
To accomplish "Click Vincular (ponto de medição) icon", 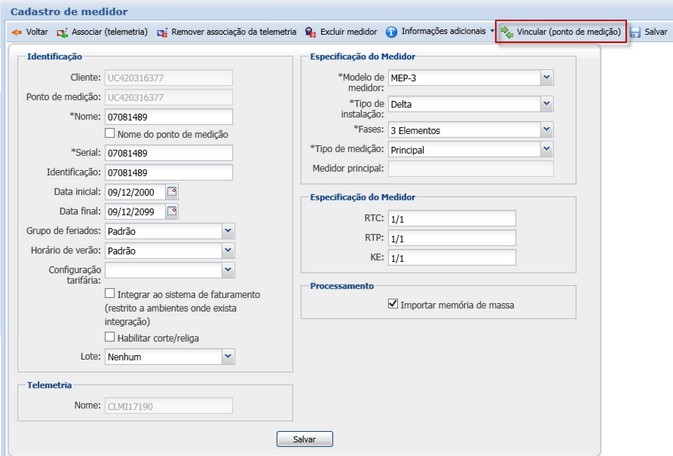I will tap(507, 32).
